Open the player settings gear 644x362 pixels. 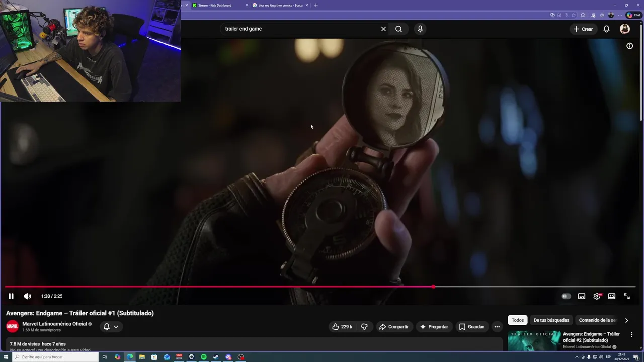click(597, 296)
